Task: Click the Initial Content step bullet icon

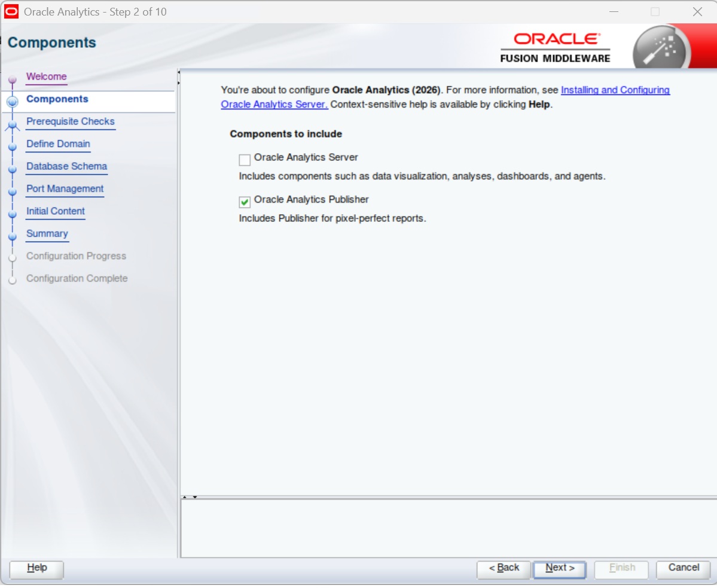Action: pos(13,214)
